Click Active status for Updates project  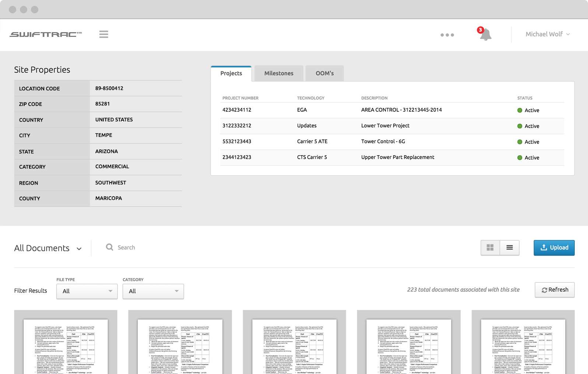[528, 126]
